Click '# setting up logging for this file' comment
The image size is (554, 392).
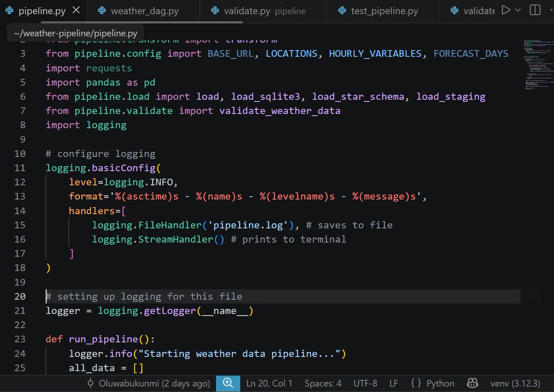pos(144,297)
